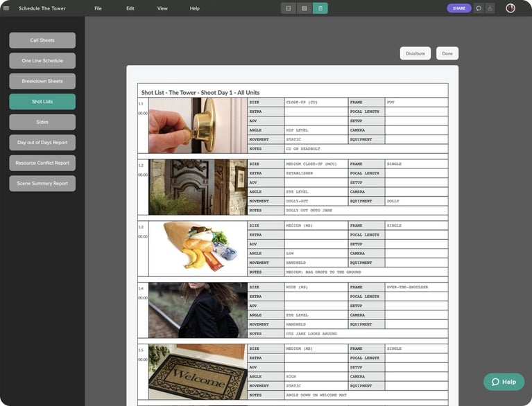Open the Help chat bubble
This screenshot has height=406, width=532.
tap(504, 382)
